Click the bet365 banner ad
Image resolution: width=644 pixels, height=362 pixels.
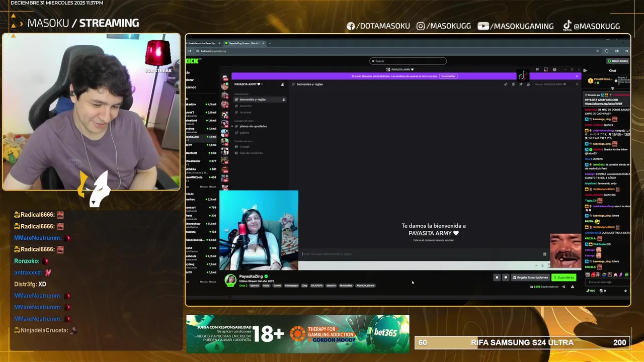(298, 334)
